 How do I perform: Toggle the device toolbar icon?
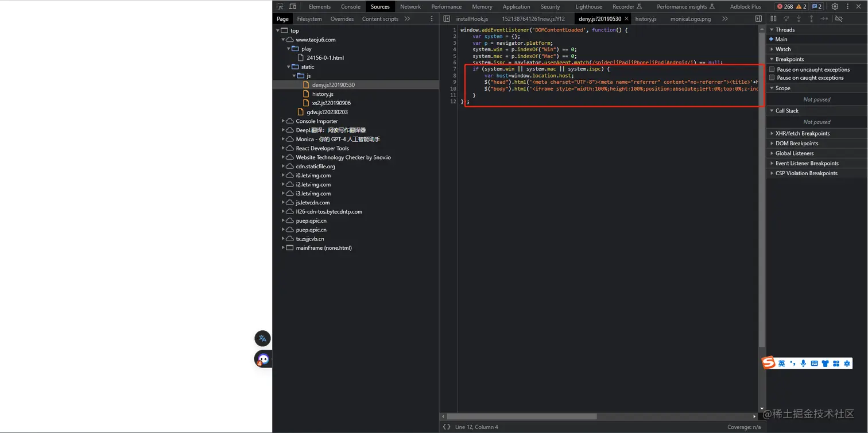click(x=293, y=6)
